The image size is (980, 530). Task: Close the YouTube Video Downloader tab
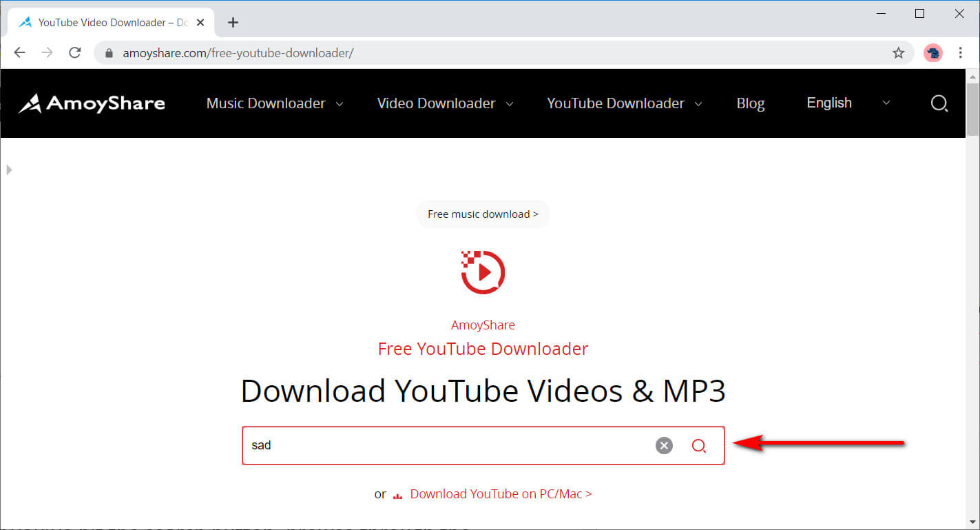click(200, 22)
